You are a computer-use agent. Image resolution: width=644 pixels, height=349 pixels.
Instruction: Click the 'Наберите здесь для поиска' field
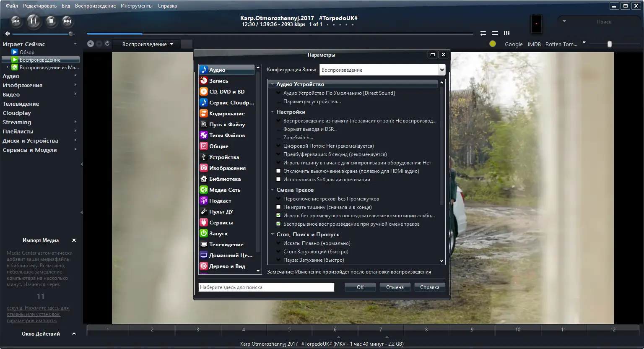click(x=266, y=287)
